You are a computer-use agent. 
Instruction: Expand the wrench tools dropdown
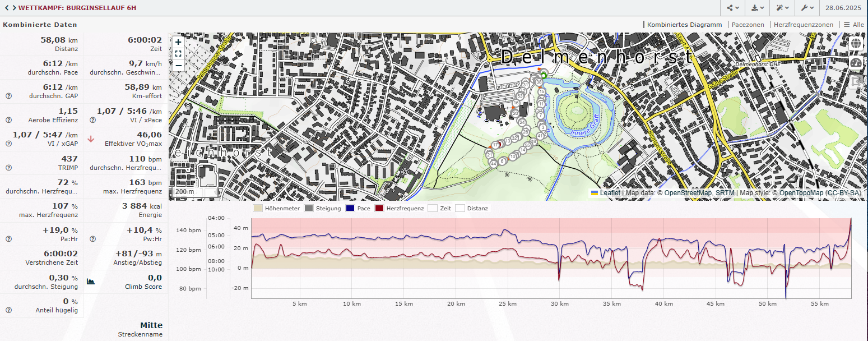[807, 8]
